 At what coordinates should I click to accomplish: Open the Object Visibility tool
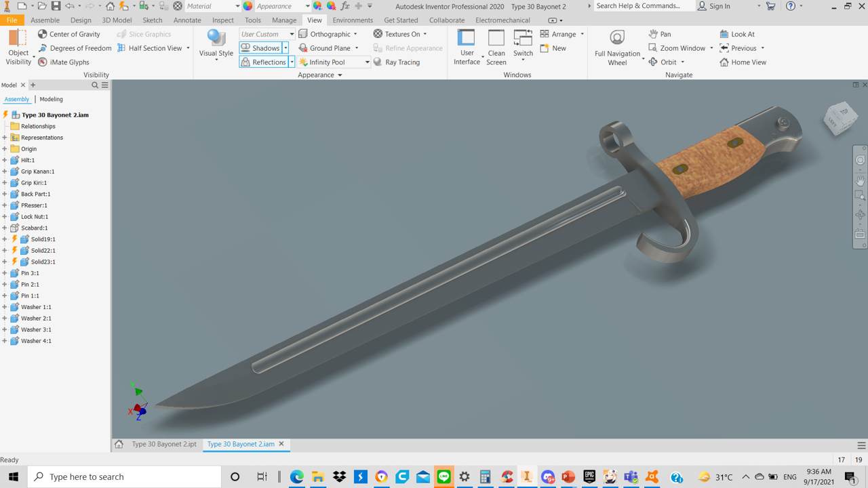18,47
